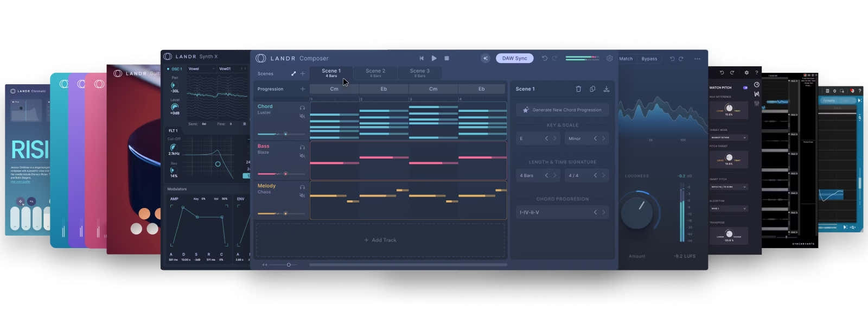Solo the Chord track with headphones
Viewport: 868px width, 316px height.
(302, 108)
